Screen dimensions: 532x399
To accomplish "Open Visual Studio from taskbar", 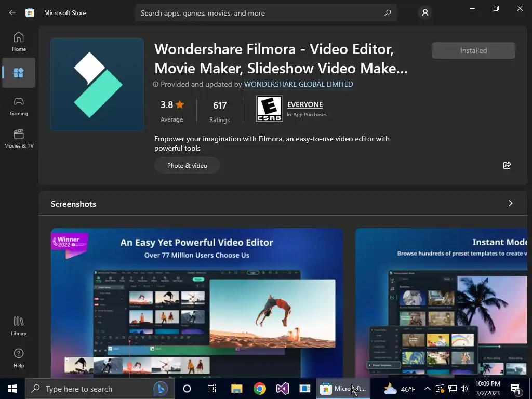I will tap(282, 389).
